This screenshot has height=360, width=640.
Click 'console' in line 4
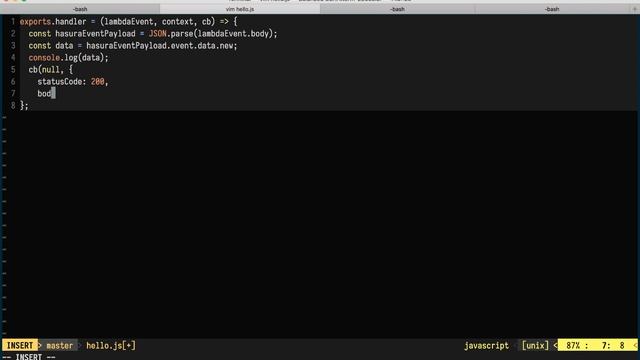[44, 58]
